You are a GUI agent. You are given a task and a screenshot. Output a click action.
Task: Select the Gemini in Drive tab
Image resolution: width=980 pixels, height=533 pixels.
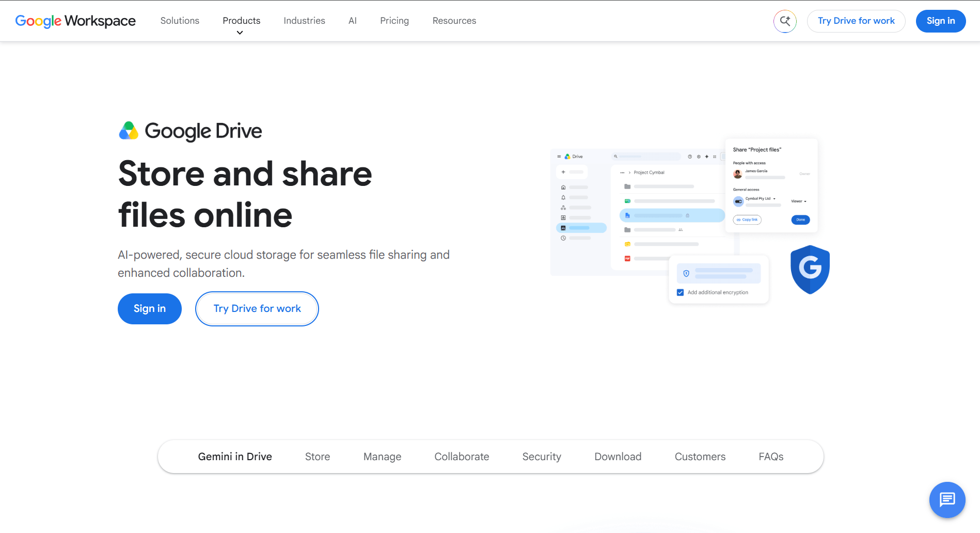point(235,457)
